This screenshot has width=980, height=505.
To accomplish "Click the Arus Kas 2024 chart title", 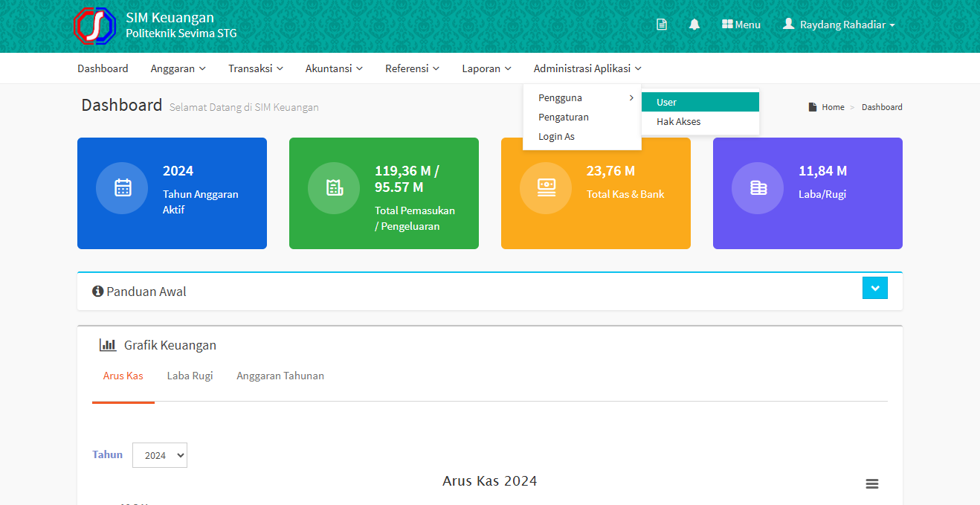I will point(490,480).
